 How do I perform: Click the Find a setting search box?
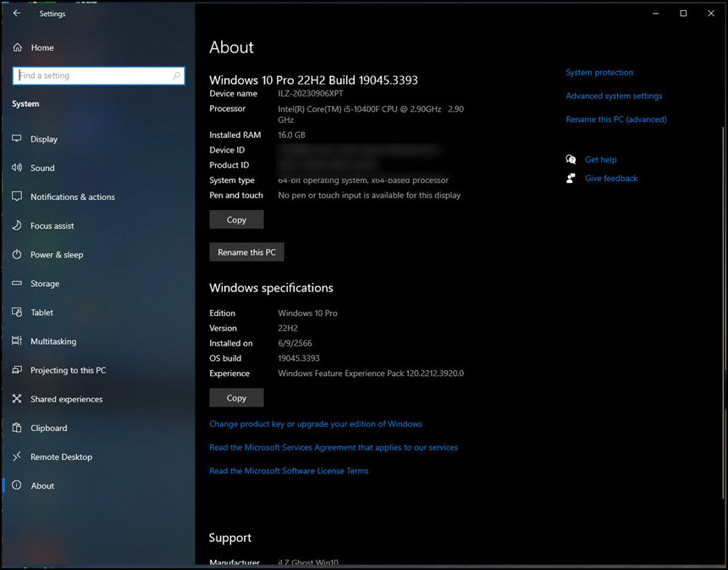tap(98, 75)
